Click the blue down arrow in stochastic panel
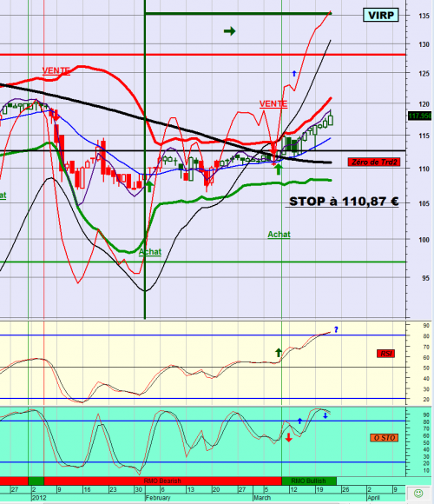Image resolution: width=434 pixels, height=504 pixels. pyautogui.click(x=325, y=415)
